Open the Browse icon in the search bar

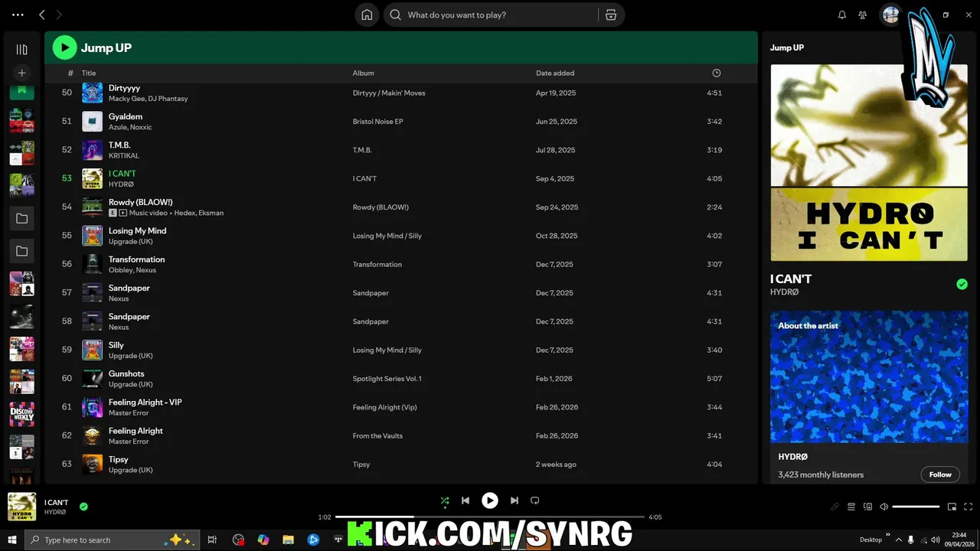tap(610, 15)
